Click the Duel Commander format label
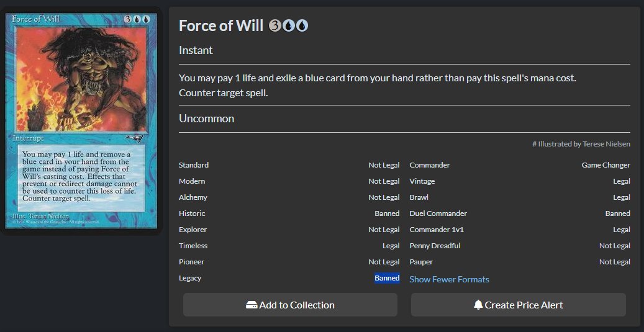 tap(438, 213)
